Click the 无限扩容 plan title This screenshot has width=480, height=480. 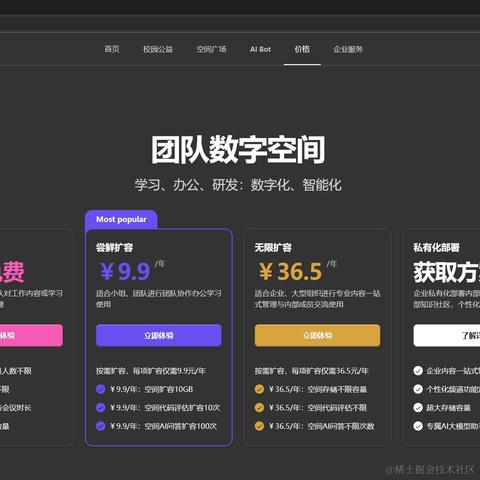pos(273,247)
